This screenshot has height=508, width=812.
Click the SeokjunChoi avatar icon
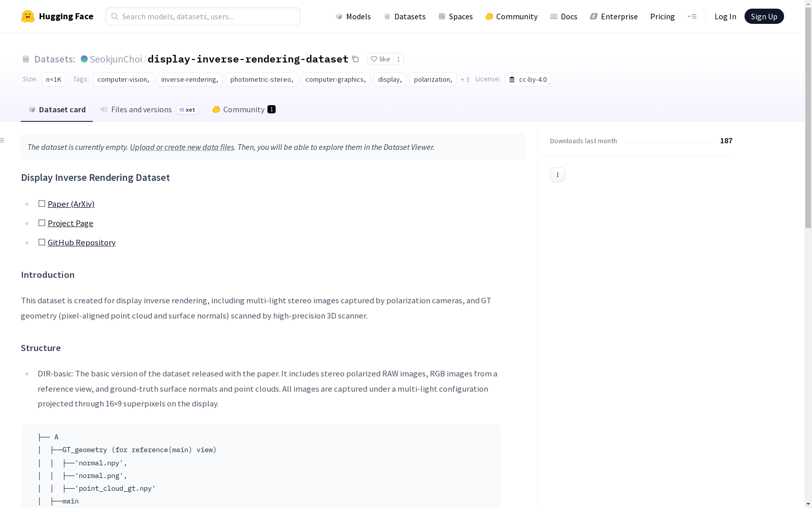(84, 59)
